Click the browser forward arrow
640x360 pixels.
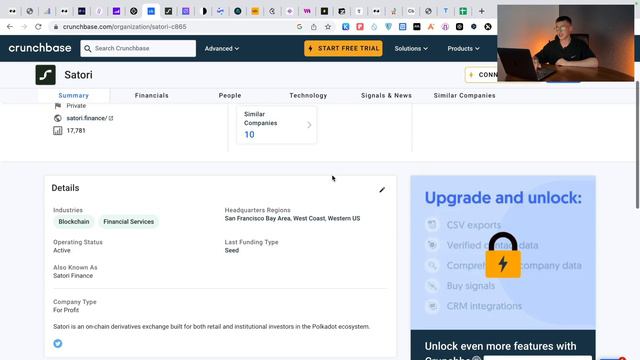tap(24, 27)
